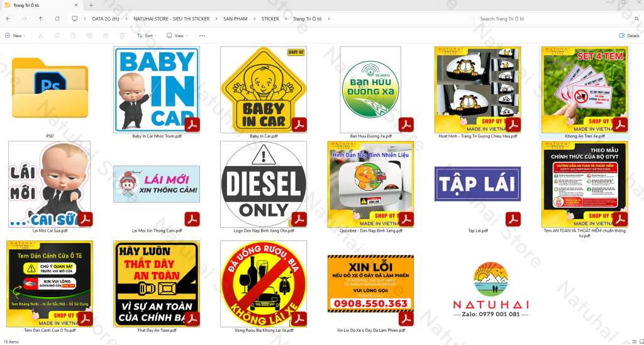Select Uong Ruou Bia Khong Lai Xe thumbnail

coord(264,284)
